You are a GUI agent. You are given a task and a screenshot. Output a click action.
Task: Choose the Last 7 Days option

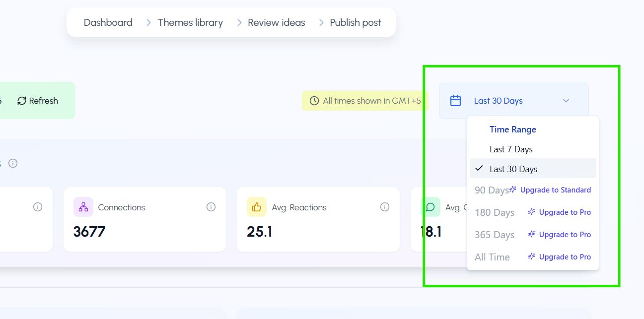pos(511,149)
